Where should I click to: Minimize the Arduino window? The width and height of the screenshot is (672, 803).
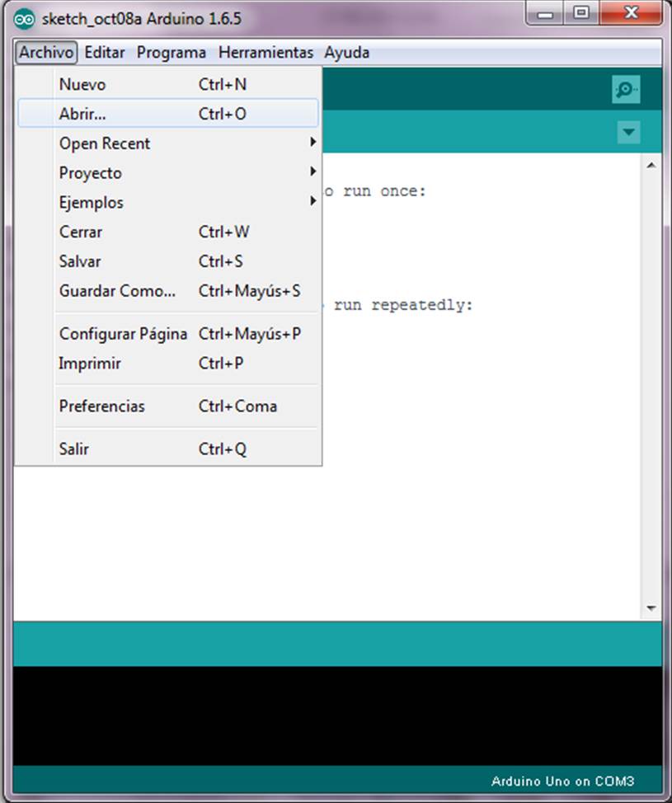coord(545,13)
